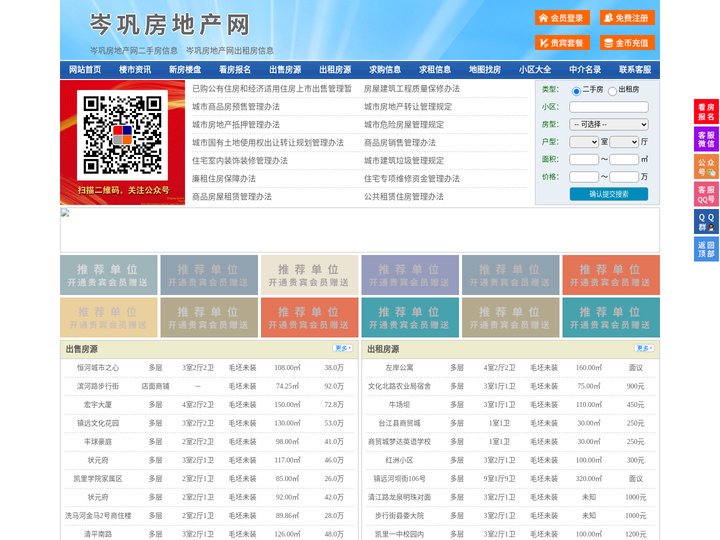Open the 台江县商贸城 rental listing
The width and height of the screenshot is (720, 540).
click(x=399, y=423)
